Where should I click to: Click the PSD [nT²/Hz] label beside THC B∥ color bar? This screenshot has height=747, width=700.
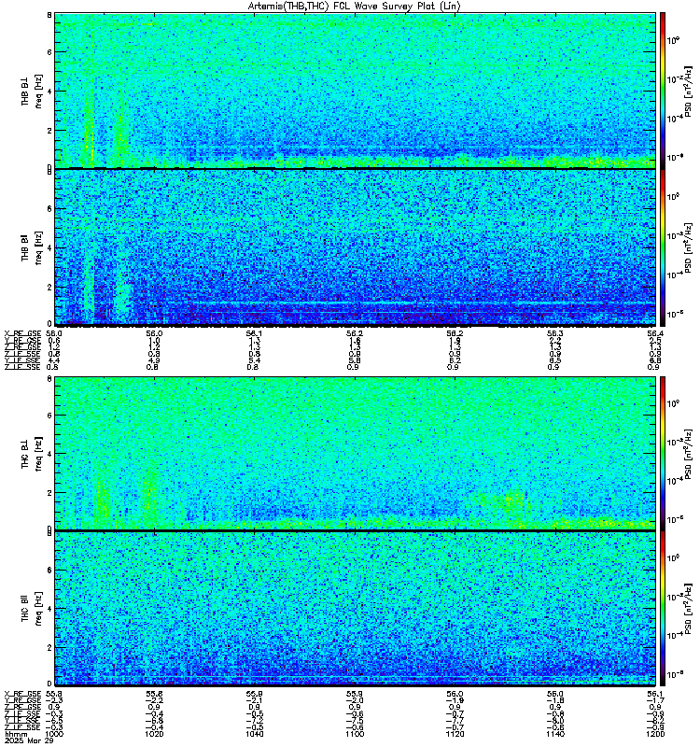(689, 609)
